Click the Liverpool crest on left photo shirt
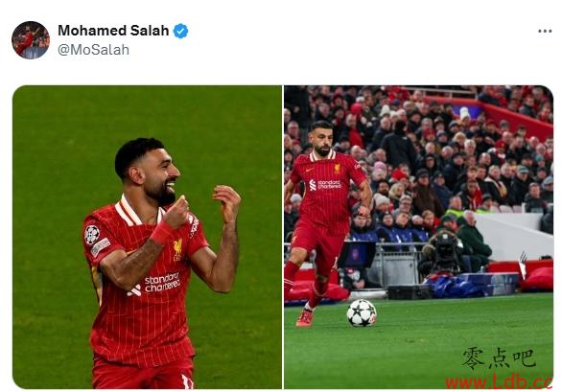Viewport: 562px width, 392px height. pos(177,249)
